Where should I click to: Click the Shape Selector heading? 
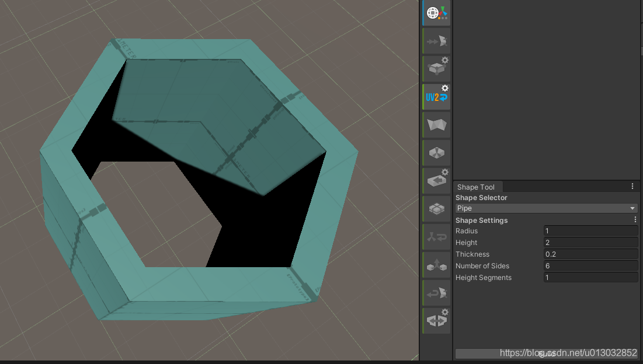pyautogui.click(x=481, y=197)
